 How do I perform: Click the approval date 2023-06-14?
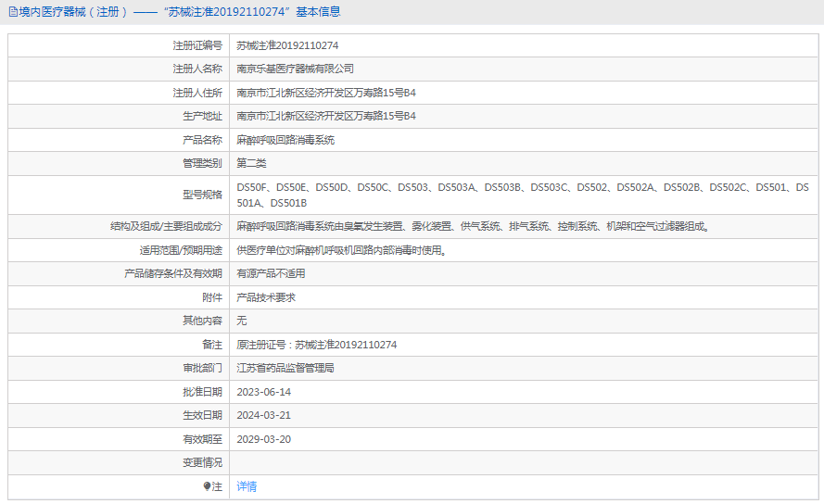click(263, 392)
